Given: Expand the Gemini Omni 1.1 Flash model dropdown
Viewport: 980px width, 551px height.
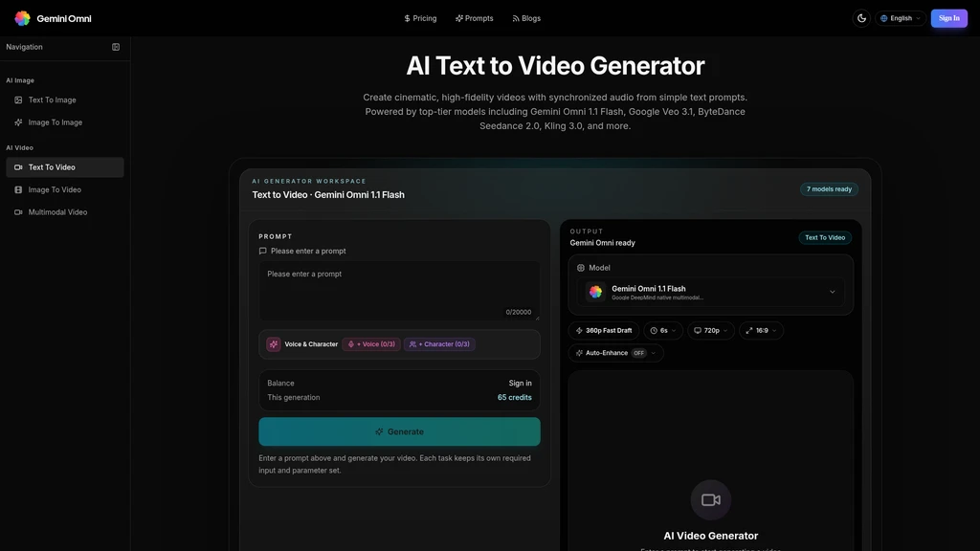Looking at the screenshot, I should pyautogui.click(x=711, y=293).
